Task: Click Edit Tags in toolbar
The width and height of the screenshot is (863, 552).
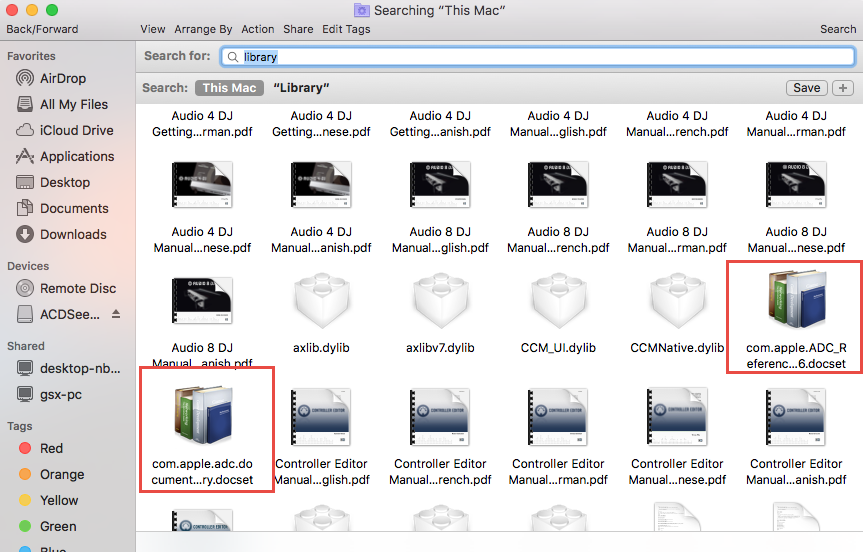Action: (346, 29)
